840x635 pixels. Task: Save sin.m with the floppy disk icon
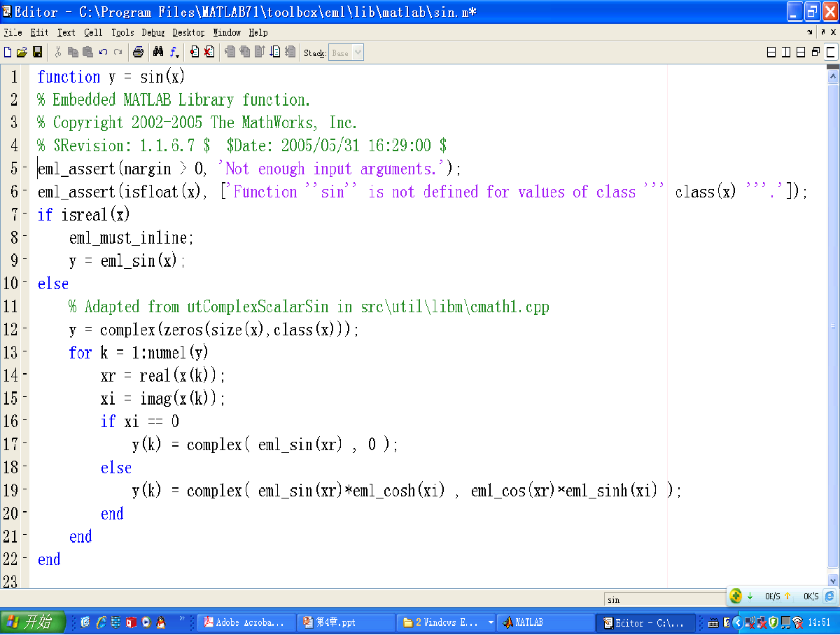[x=37, y=53]
